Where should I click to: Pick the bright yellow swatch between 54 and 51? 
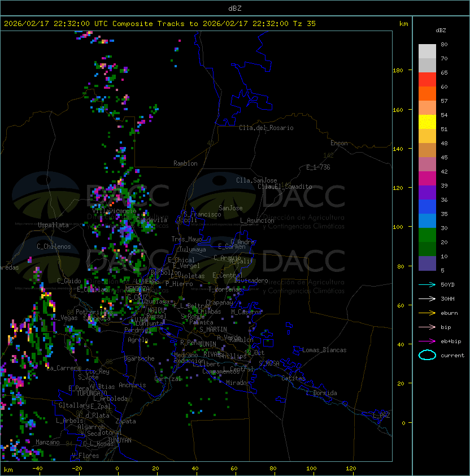[x=427, y=122]
